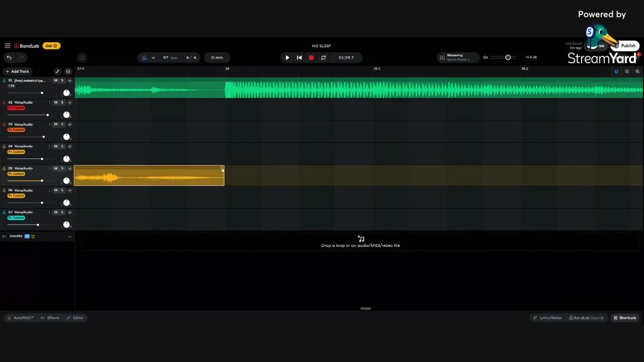Image resolution: width=644 pixels, height=362 pixels.
Task: Open the AutoPitch tab
Action: [x=21, y=318]
